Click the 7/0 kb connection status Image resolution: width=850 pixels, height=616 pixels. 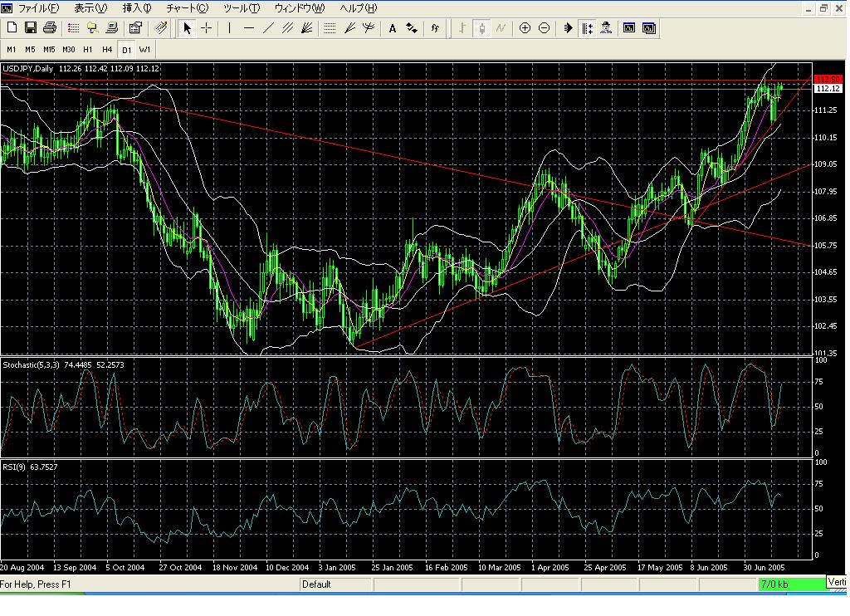pos(774,584)
